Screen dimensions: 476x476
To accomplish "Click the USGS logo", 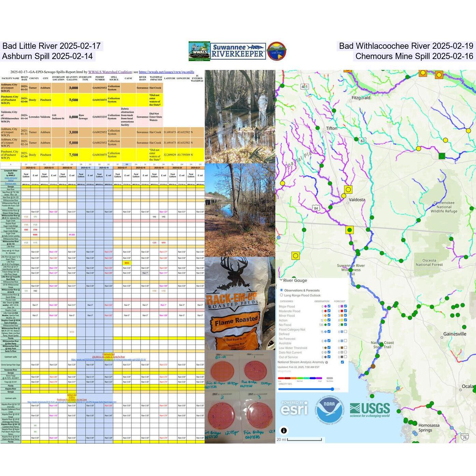I will point(370,410).
